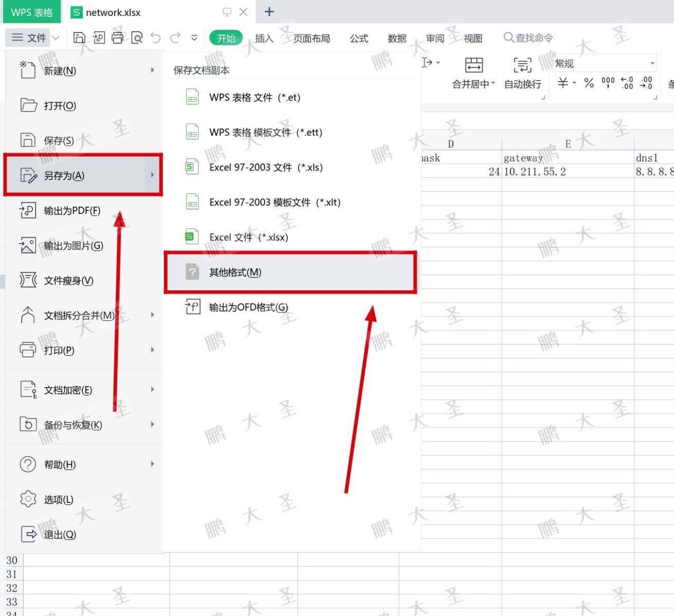This screenshot has height=616, width=674.
Task: Select the WPS 表格 home tab
Action: tap(32, 12)
